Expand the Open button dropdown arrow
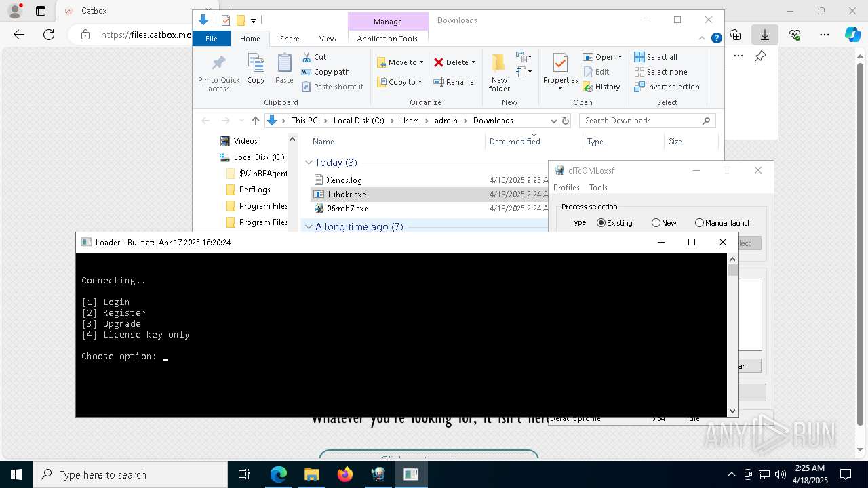The height and width of the screenshot is (488, 868). pyautogui.click(x=620, y=57)
